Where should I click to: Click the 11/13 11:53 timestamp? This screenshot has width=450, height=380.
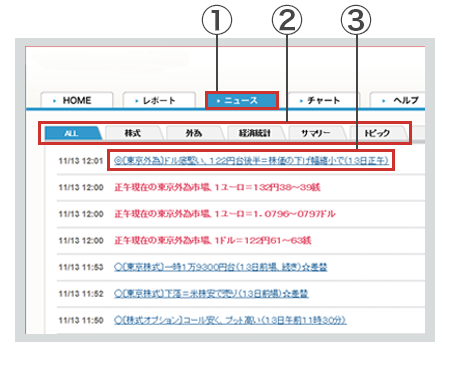tap(81, 267)
